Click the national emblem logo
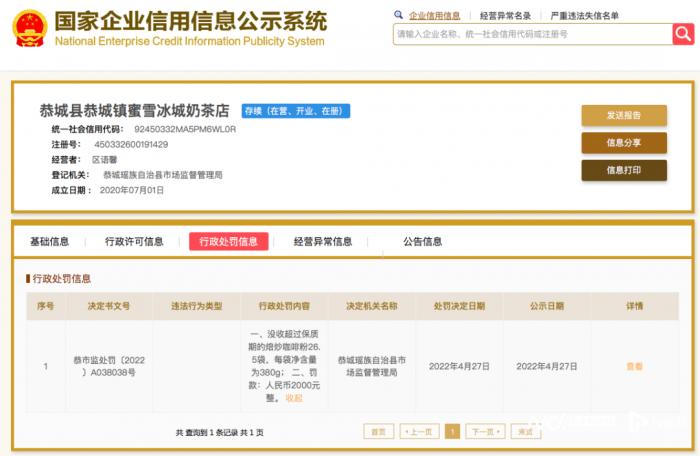This screenshot has width=700, height=456. click(x=30, y=28)
